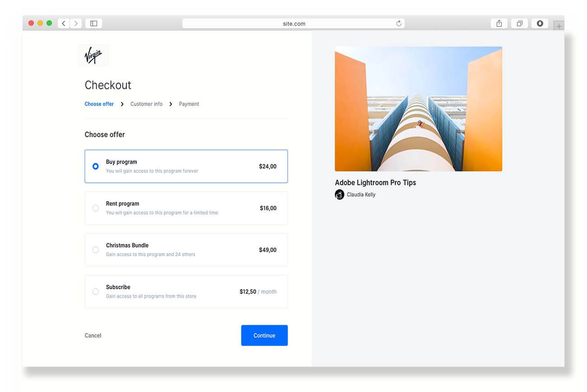Viewport: 587px width, 392px height.
Task: Select the Christmas Bundle radio button
Action: 95,250
